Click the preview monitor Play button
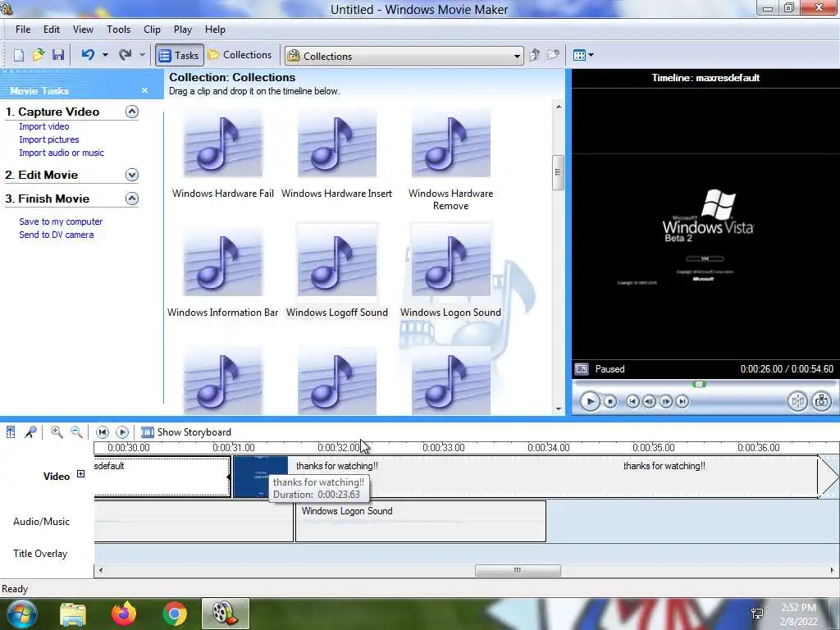 pyautogui.click(x=590, y=401)
